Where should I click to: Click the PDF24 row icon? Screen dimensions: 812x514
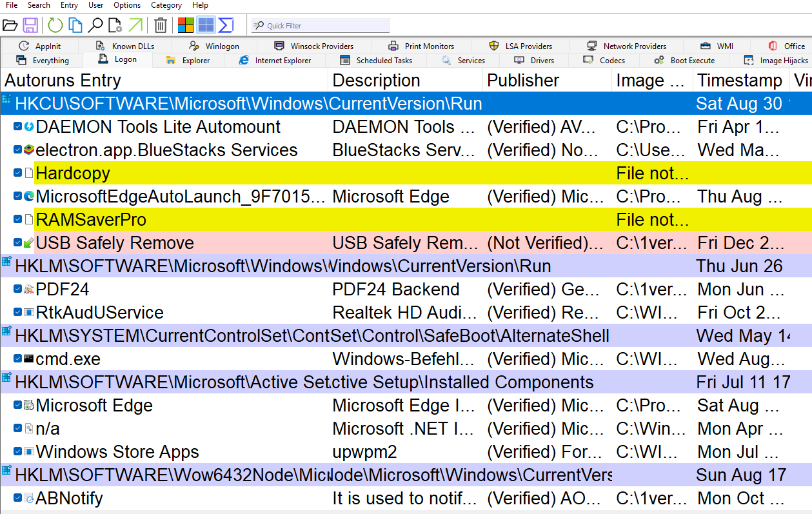point(29,290)
